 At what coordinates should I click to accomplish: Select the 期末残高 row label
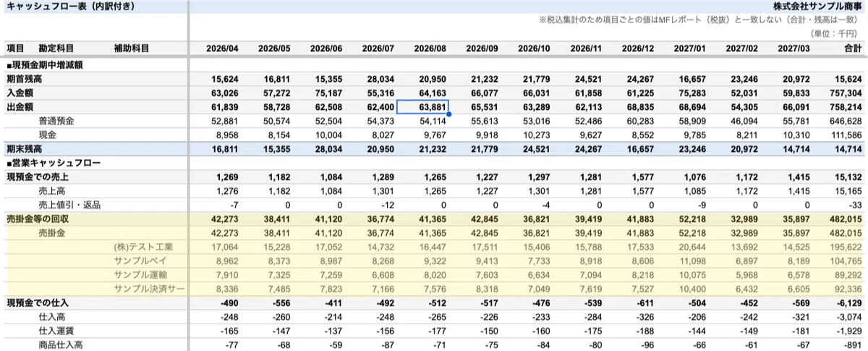23,148
